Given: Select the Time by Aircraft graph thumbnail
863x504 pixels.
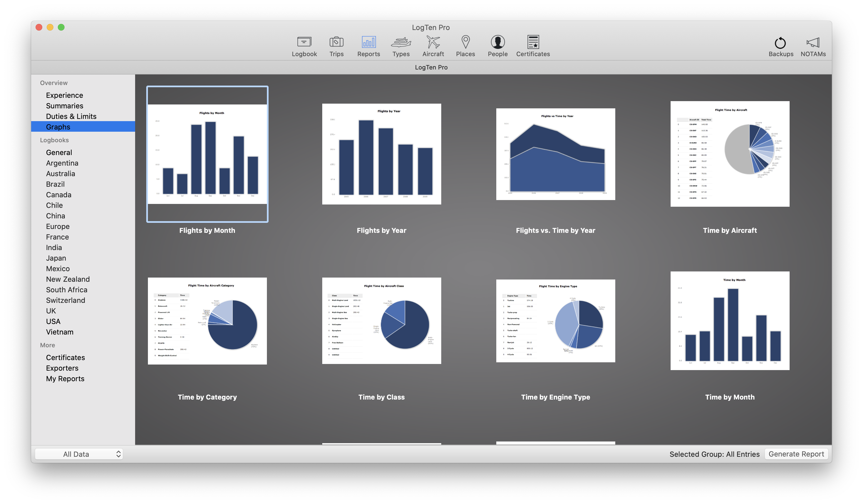Looking at the screenshot, I should pos(730,154).
